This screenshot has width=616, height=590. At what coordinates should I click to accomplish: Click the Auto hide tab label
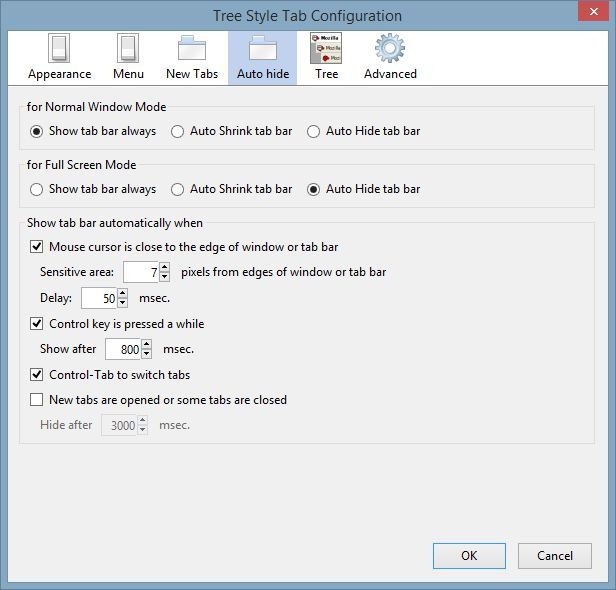click(263, 74)
